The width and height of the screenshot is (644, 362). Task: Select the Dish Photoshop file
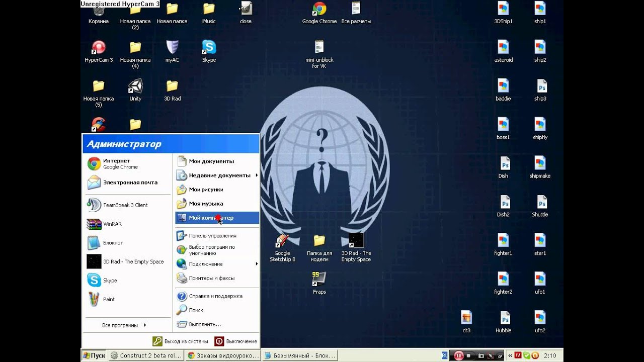pos(503,168)
